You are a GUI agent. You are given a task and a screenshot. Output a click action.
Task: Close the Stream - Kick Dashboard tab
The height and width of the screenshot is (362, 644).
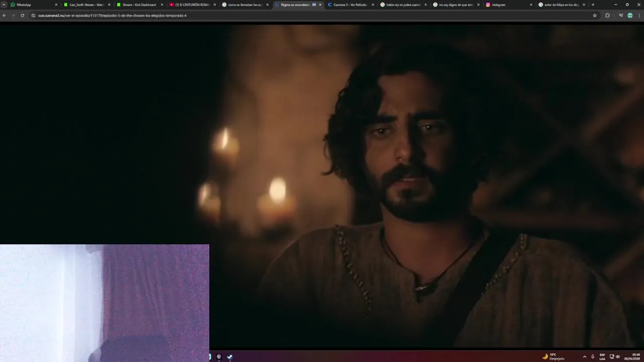coord(162,5)
